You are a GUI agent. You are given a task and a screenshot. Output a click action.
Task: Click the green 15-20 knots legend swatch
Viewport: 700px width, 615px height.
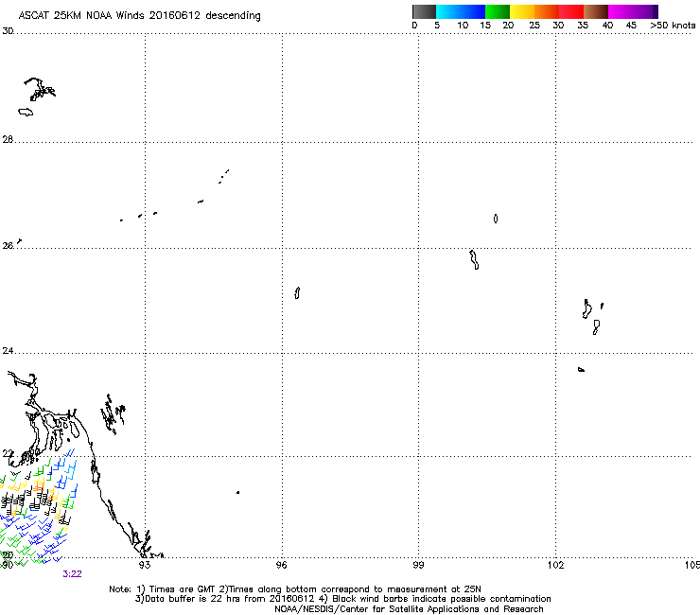(498, 11)
